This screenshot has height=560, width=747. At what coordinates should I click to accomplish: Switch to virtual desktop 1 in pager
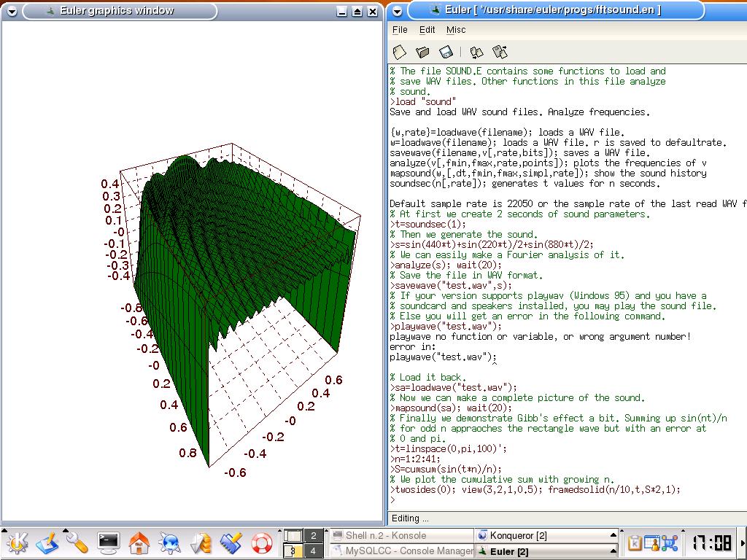click(x=293, y=536)
